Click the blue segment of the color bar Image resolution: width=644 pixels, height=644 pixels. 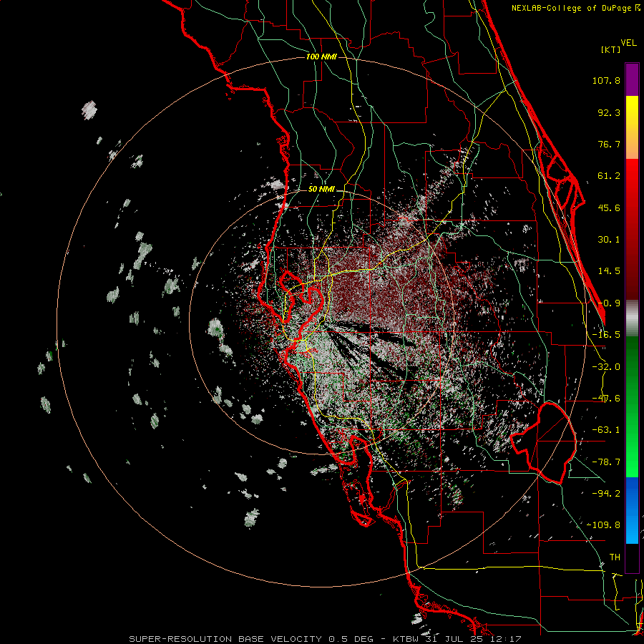pos(632,510)
